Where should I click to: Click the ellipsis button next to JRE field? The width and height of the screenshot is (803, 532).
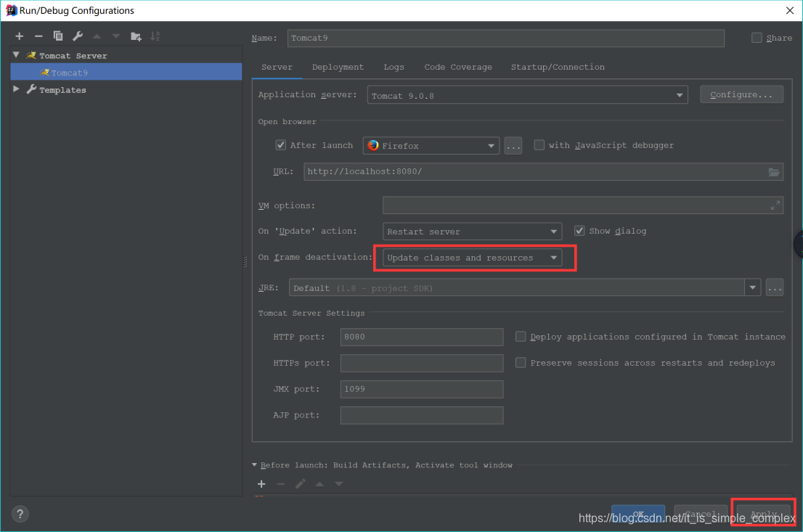775,287
